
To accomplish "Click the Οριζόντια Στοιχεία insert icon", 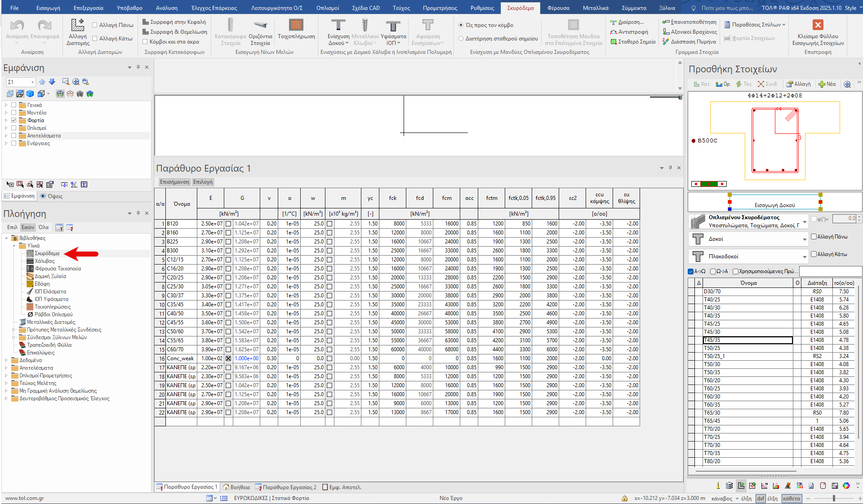I will tap(260, 25).
